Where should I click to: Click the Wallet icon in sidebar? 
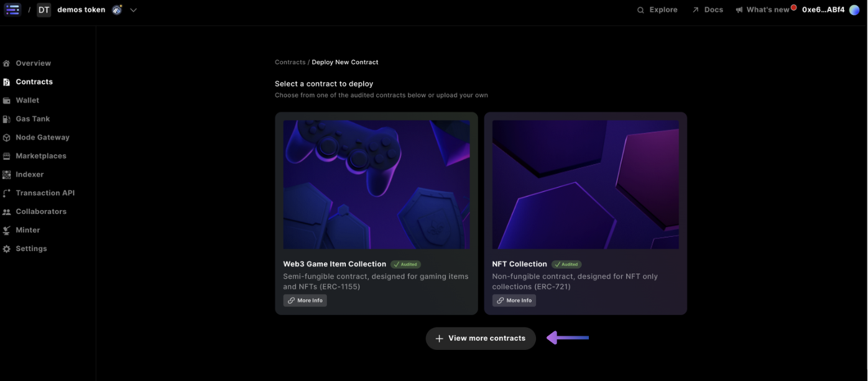[x=6, y=101]
